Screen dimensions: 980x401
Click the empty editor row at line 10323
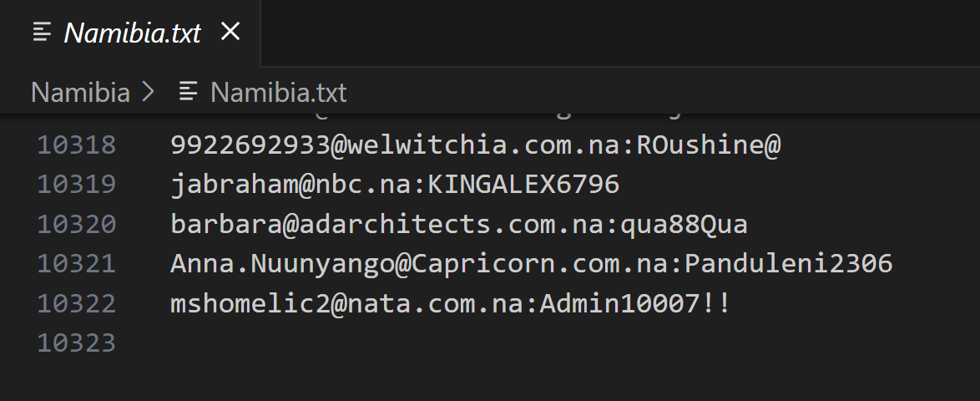[501, 343]
